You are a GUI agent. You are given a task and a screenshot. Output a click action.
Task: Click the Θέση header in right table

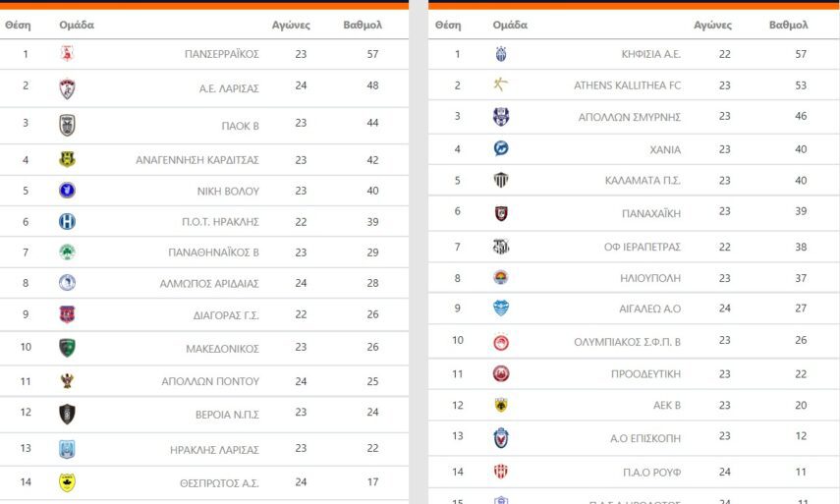(447, 25)
